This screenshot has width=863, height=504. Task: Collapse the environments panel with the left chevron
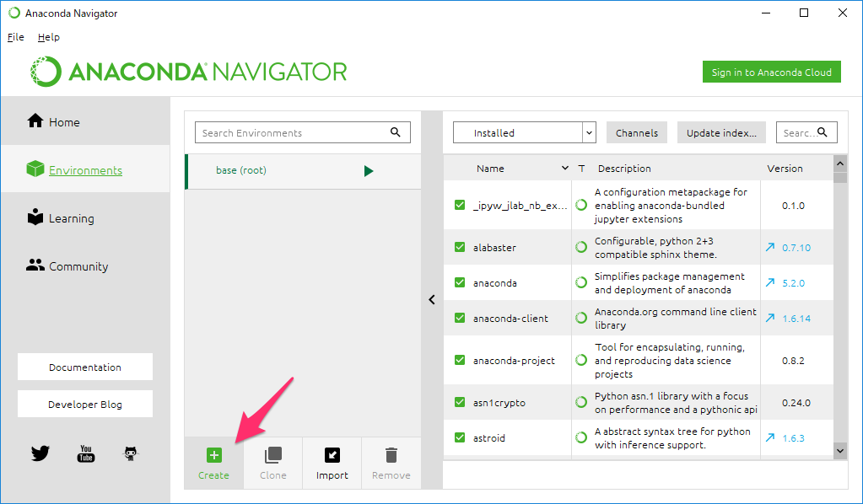click(x=432, y=299)
